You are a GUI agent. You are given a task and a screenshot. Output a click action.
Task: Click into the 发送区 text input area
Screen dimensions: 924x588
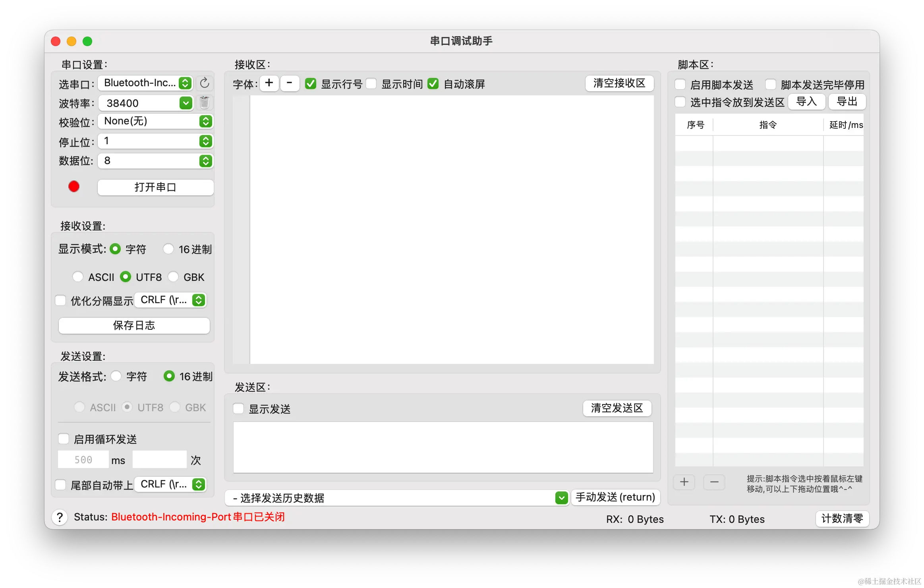(443, 447)
